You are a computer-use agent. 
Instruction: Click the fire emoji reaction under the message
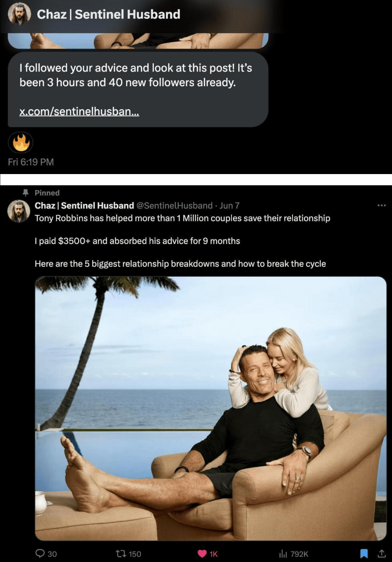[21, 142]
